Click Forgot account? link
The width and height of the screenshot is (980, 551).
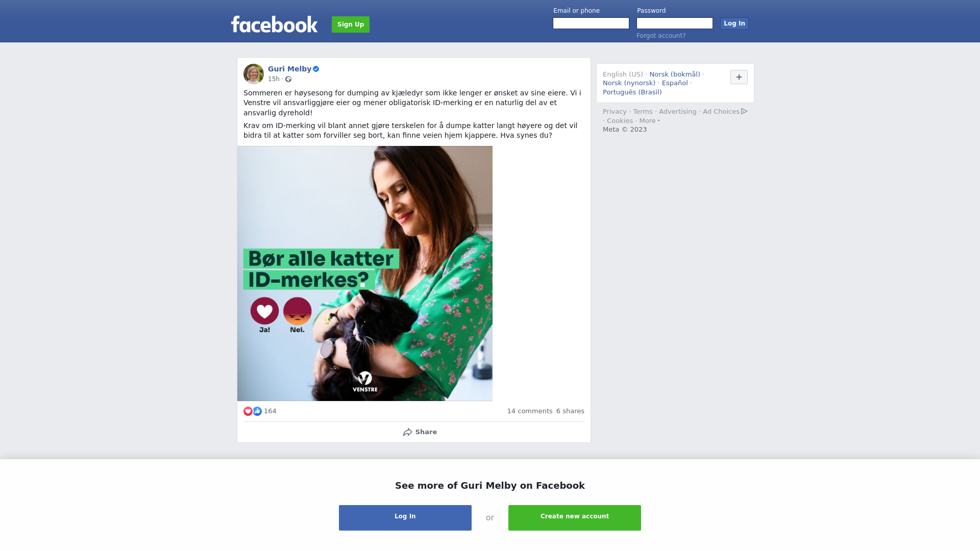pos(661,36)
